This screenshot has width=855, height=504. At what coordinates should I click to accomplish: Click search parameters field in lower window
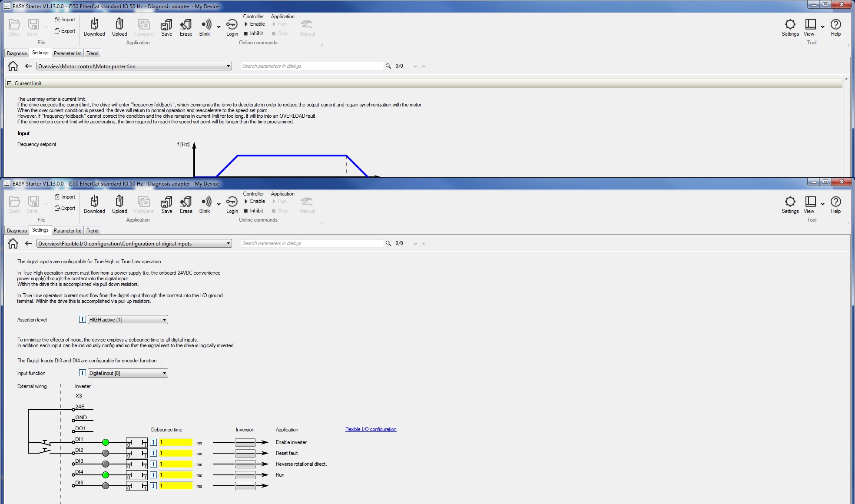pos(312,243)
